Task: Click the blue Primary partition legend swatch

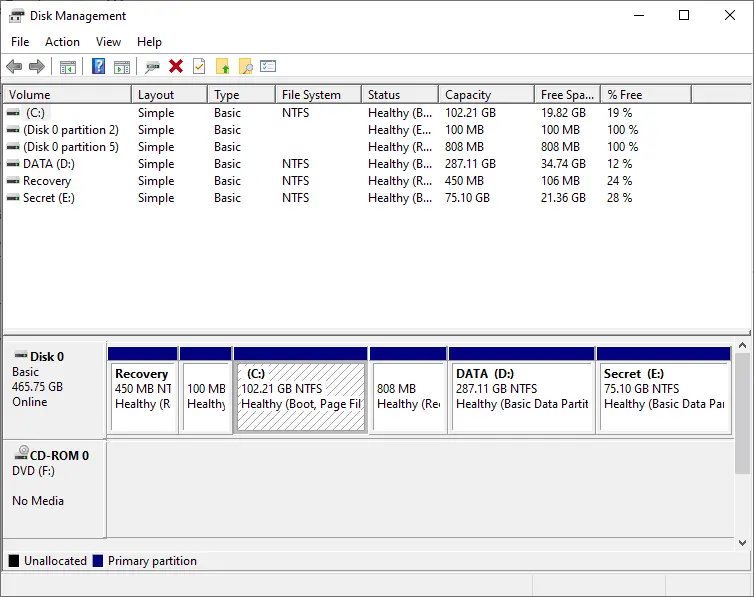Action: pyautogui.click(x=98, y=560)
